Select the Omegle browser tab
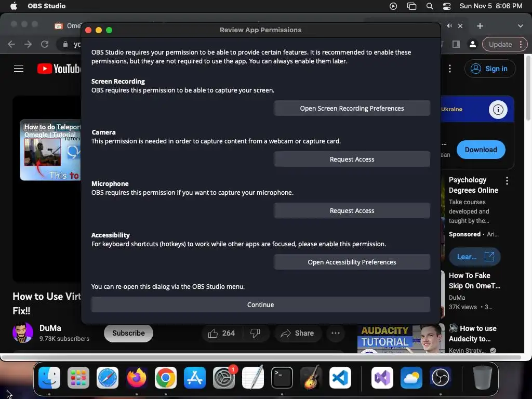Image resolution: width=532 pixels, height=399 pixels. click(67, 26)
